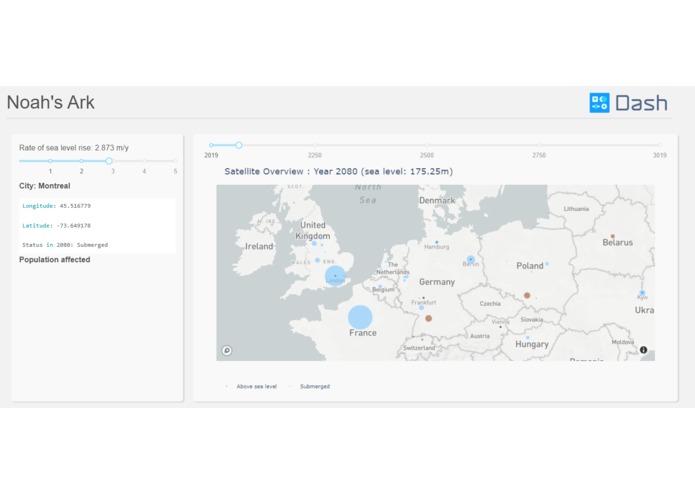Image resolution: width=695 pixels, height=494 pixels.
Task: Move year slider to 2019 start mark
Action: click(x=211, y=145)
